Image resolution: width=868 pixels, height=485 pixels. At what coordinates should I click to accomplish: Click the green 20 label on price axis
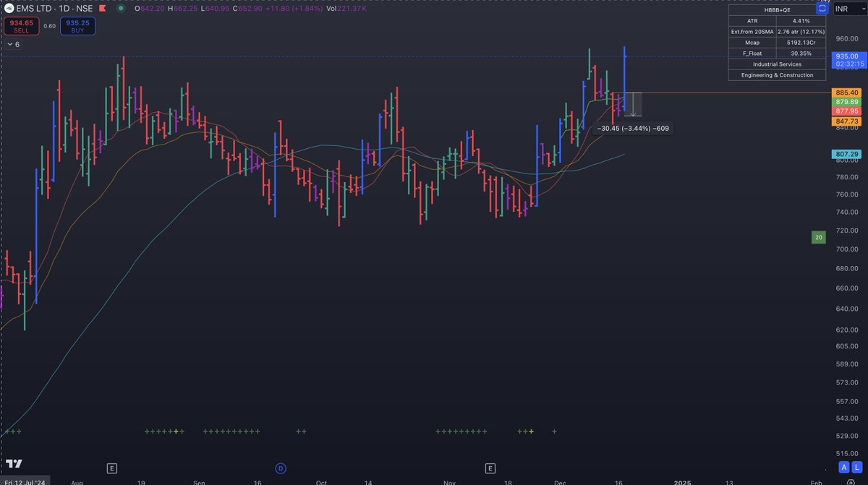819,237
